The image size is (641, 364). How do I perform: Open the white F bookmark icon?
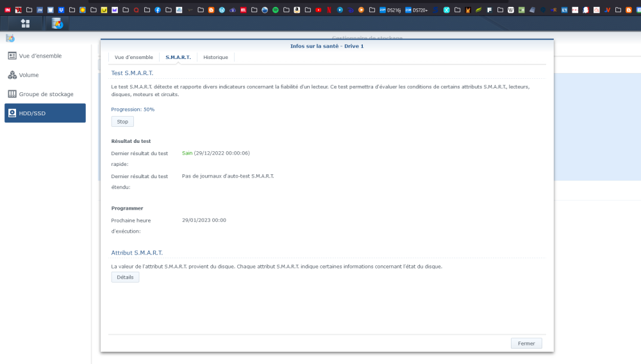point(489,10)
